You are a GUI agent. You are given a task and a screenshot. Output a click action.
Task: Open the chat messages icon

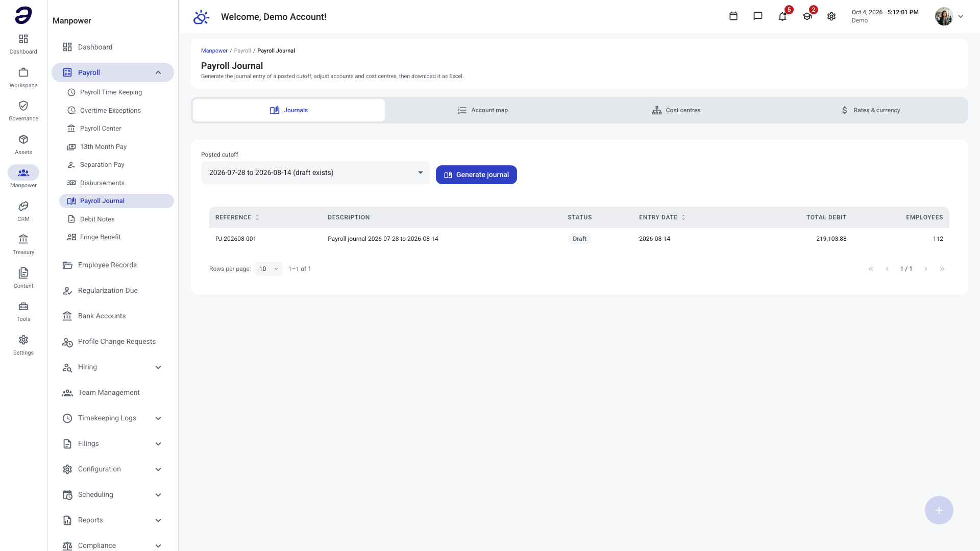757,16
